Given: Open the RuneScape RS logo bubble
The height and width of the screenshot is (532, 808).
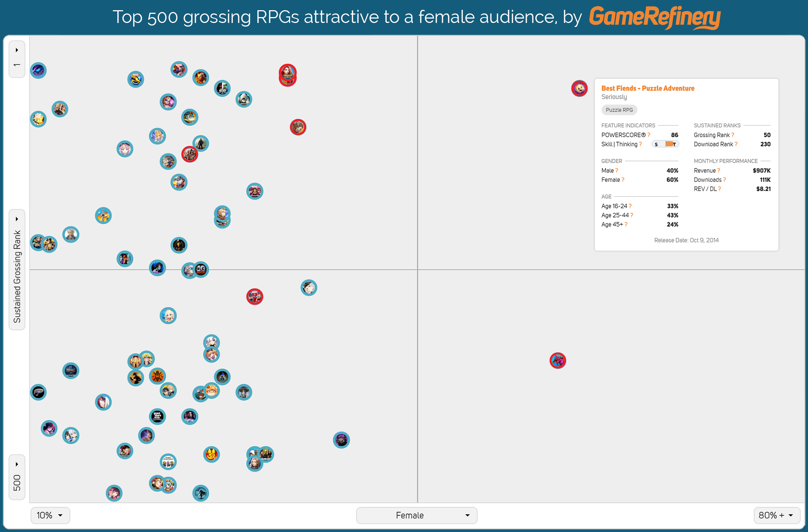Looking at the screenshot, I should pos(201,269).
